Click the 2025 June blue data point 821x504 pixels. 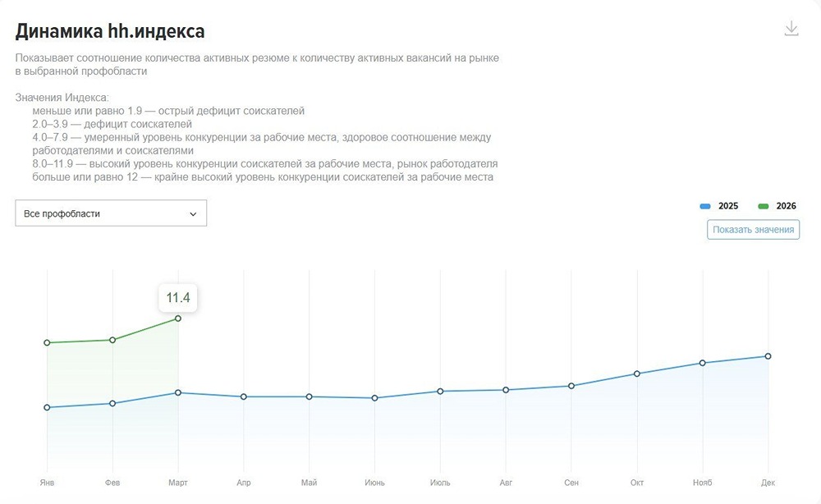tap(374, 398)
